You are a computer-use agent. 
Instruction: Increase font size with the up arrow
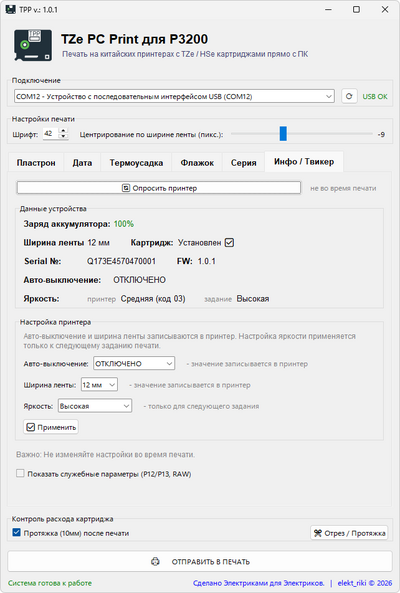[64, 131]
